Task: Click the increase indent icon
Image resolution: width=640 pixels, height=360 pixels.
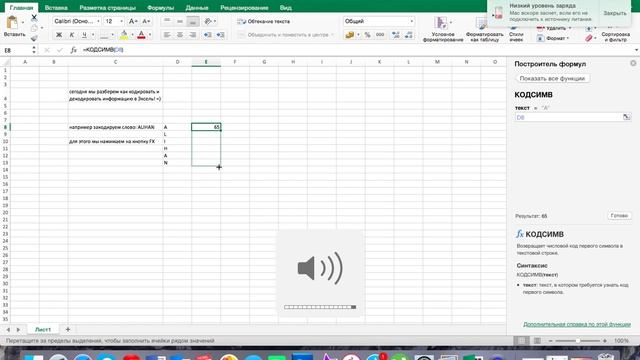Action: (x=220, y=35)
